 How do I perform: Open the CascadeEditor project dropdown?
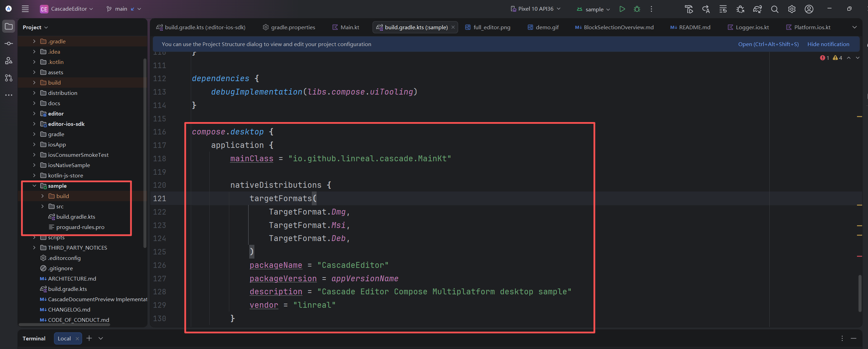point(67,9)
